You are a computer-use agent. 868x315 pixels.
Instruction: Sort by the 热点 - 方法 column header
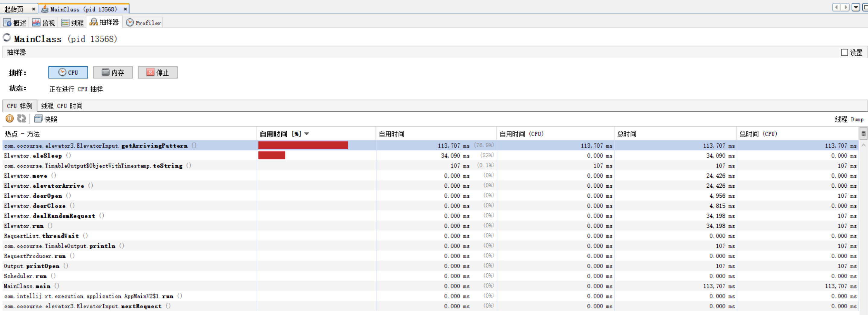[x=129, y=134]
